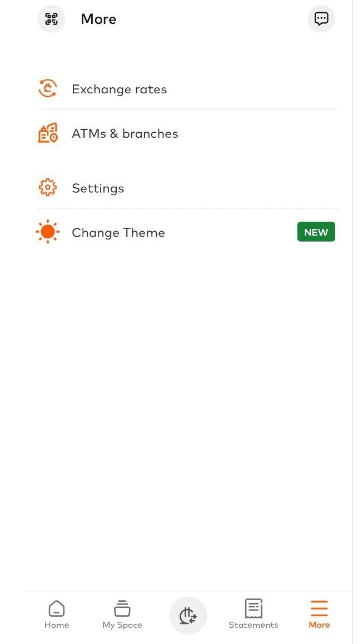Click the More page title
Screen dimensions: 363x644
pos(98,19)
